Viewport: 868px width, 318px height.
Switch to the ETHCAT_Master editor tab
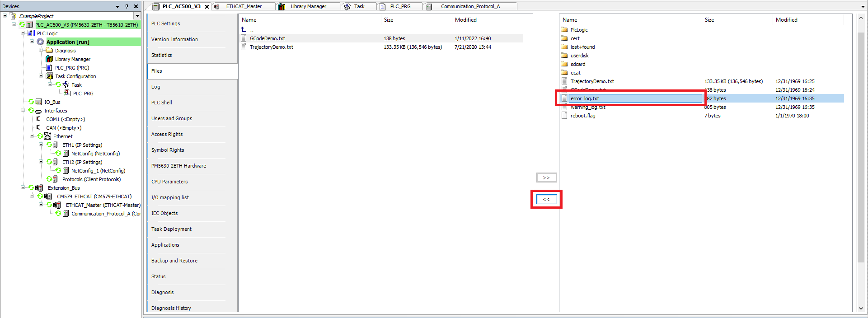[x=244, y=6]
